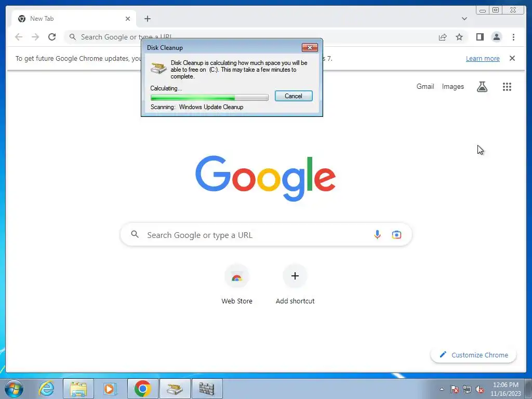
Task: Click 'Scanning: Windows Update Cleanup' text
Action: [197, 107]
